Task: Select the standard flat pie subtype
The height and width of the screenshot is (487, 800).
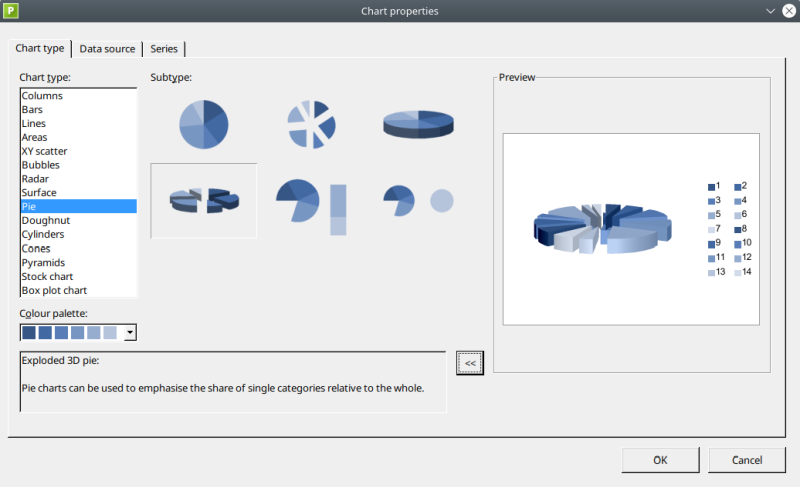Action: 204,124
